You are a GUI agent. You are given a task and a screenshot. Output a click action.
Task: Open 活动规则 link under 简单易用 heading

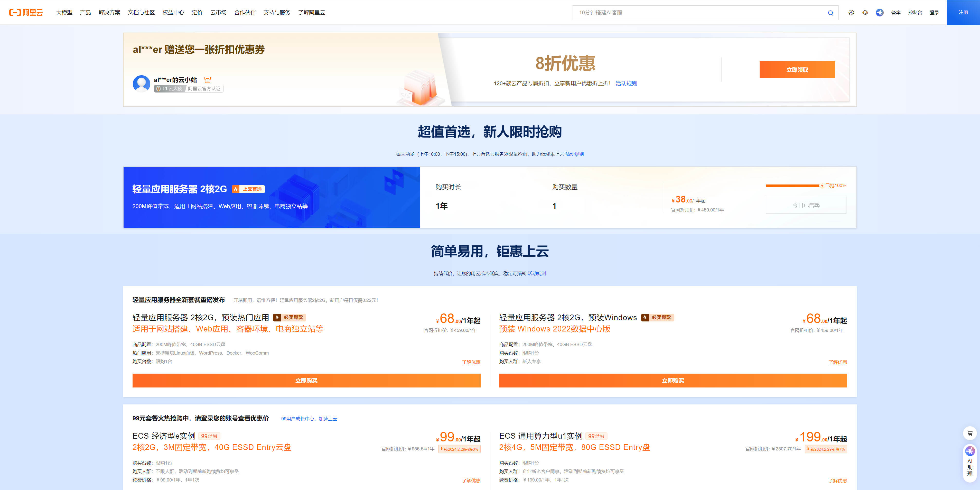pyautogui.click(x=537, y=274)
